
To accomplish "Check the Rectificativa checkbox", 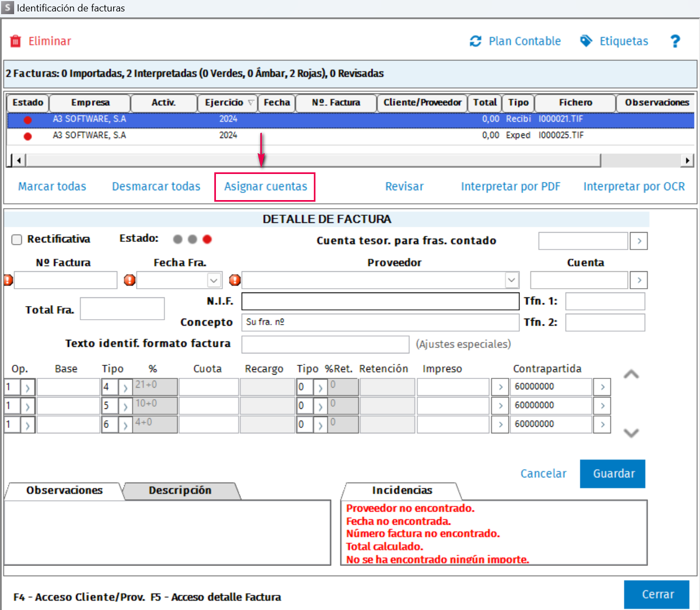I will 17,240.
